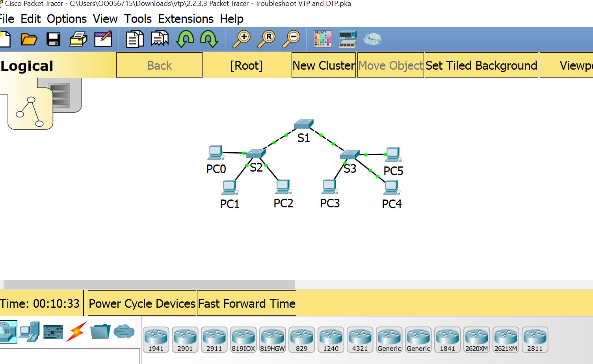593x364 pixels.
Task: Open the View menu
Action: [105, 18]
